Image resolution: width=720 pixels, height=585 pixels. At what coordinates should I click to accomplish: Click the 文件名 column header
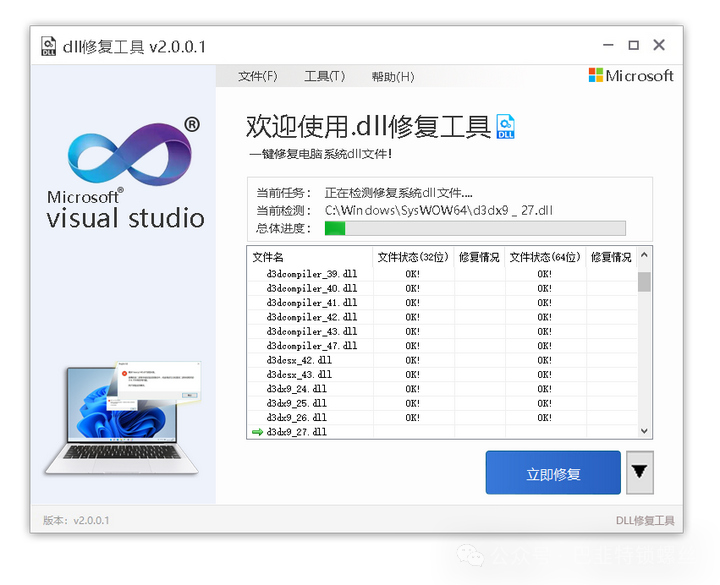310,257
